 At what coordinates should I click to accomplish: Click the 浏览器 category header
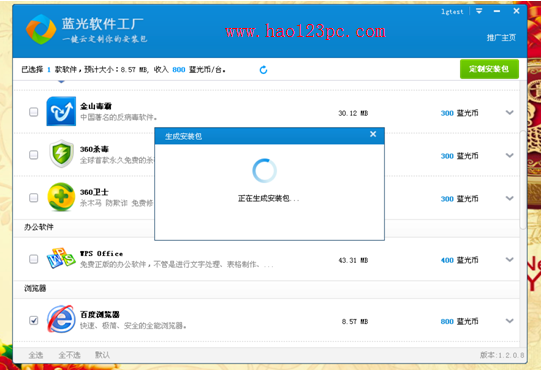(x=35, y=289)
